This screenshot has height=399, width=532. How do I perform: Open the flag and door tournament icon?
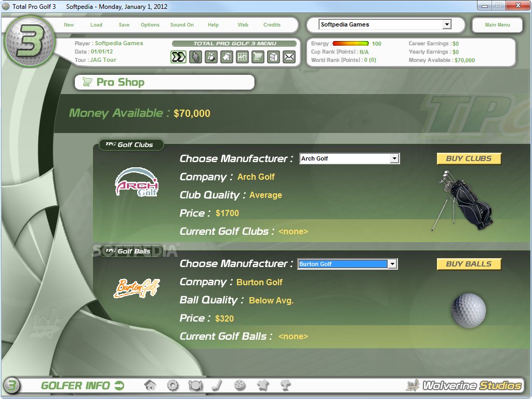pyautogui.click(x=227, y=57)
